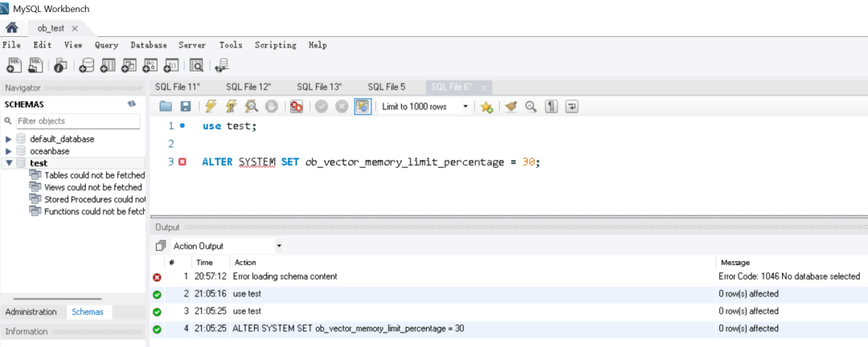
Task: Run EXPLAIN on statement under cursor
Action: tap(252, 107)
